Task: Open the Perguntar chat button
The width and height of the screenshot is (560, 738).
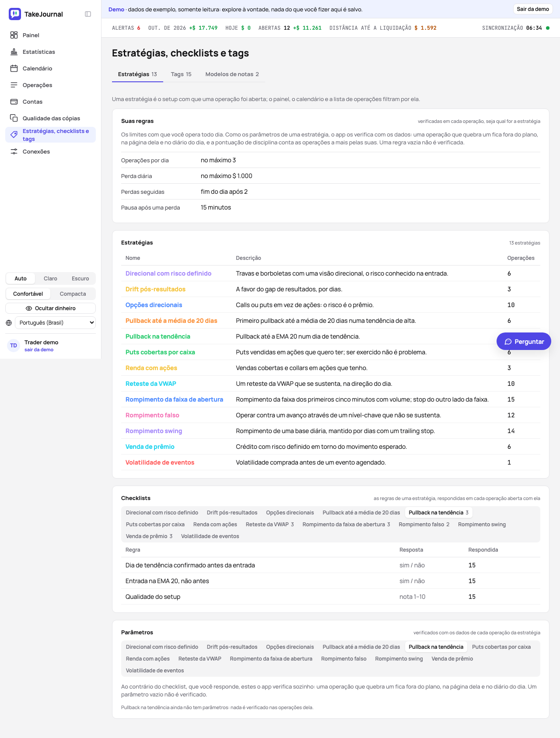Action: point(524,342)
